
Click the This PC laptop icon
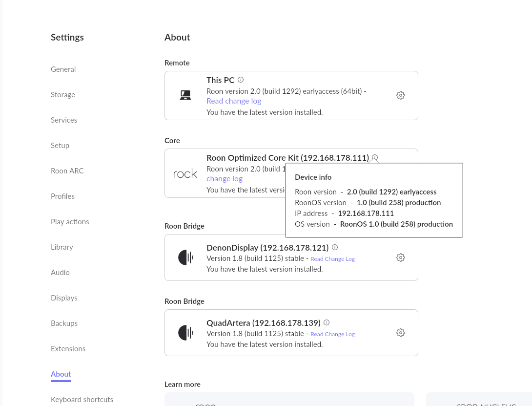point(185,96)
